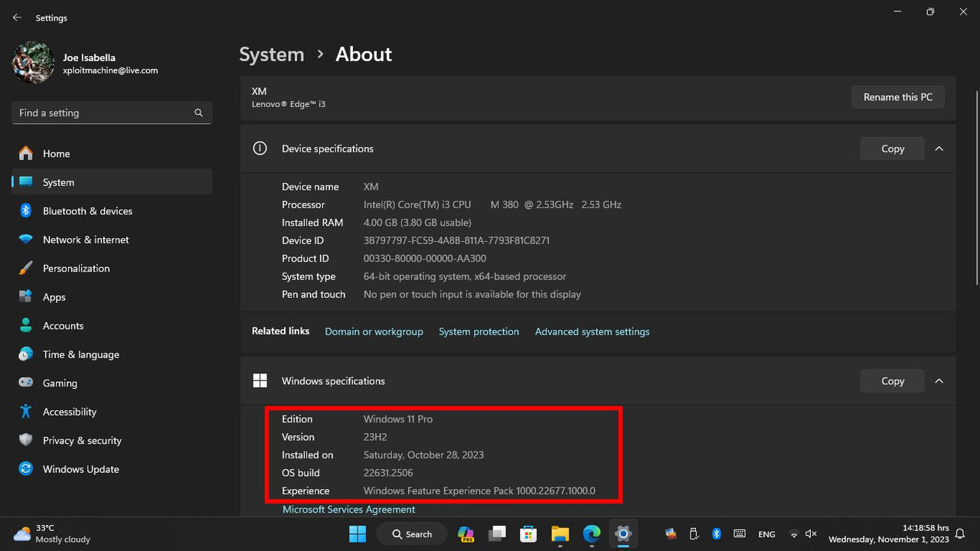980x551 pixels.
Task: Select System in the sidebar
Action: pos(112,182)
